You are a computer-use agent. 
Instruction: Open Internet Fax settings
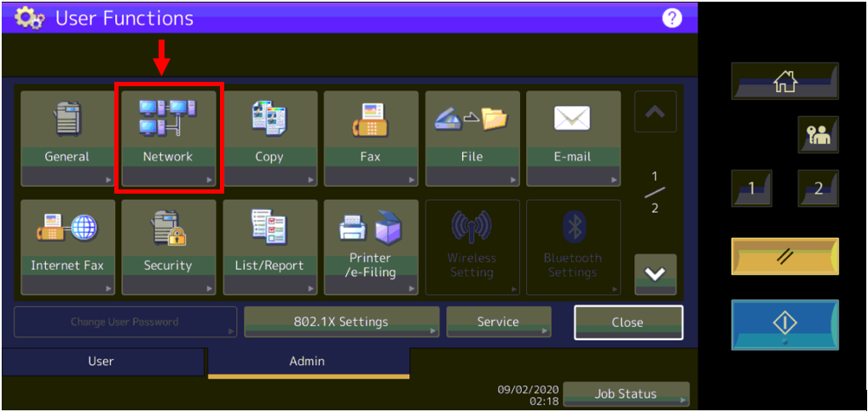(x=67, y=247)
